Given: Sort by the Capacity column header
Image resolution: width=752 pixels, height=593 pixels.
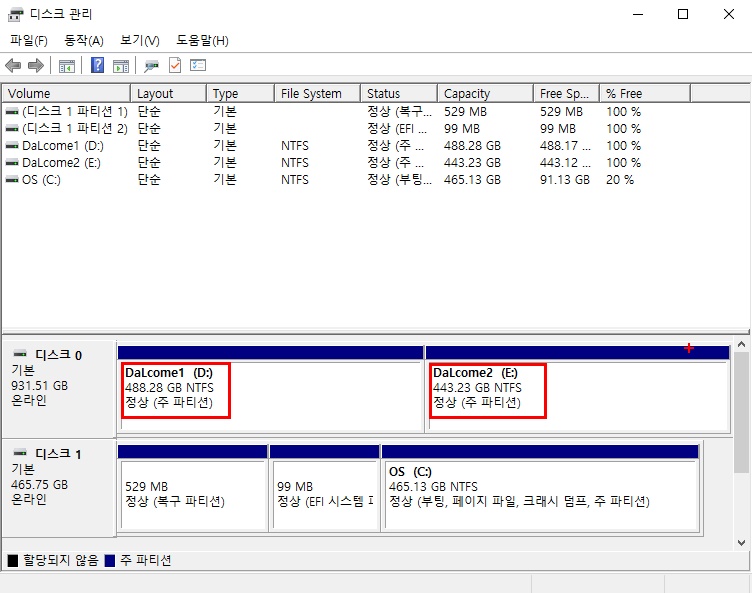Looking at the screenshot, I should tap(485, 94).
